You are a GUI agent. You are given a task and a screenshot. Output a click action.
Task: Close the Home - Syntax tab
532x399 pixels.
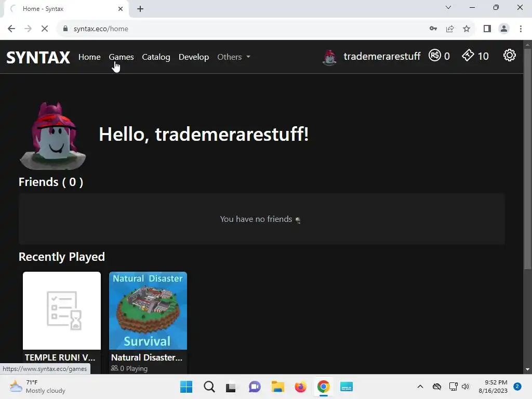pyautogui.click(x=121, y=9)
